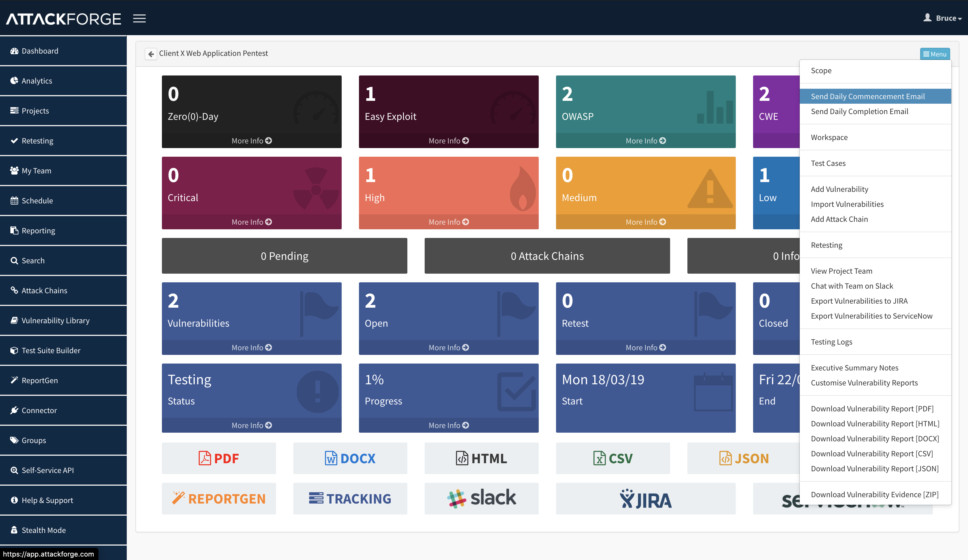Image resolution: width=968 pixels, height=560 pixels.
Task: Open the TRACKING tile
Action: point(350,499)
